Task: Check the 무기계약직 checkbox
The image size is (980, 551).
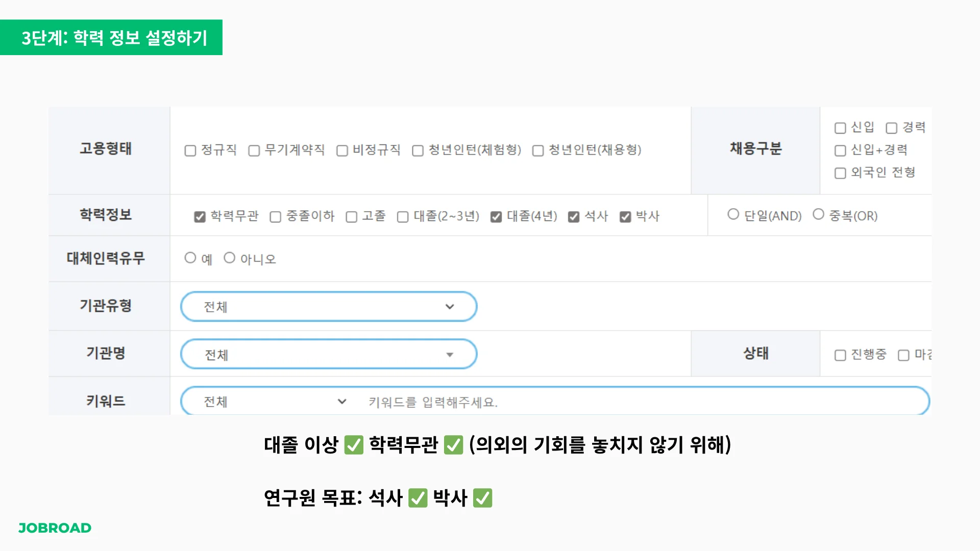Action: tap(253, 151)
